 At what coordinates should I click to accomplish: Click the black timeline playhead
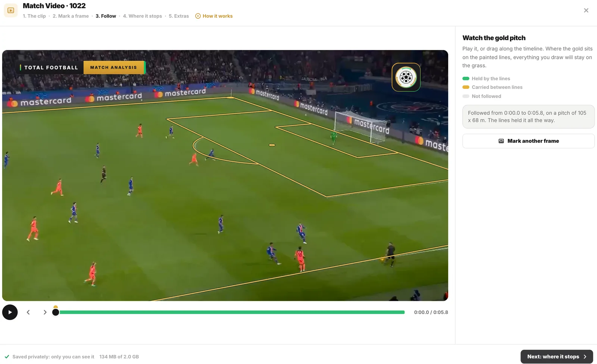point(56,312)
